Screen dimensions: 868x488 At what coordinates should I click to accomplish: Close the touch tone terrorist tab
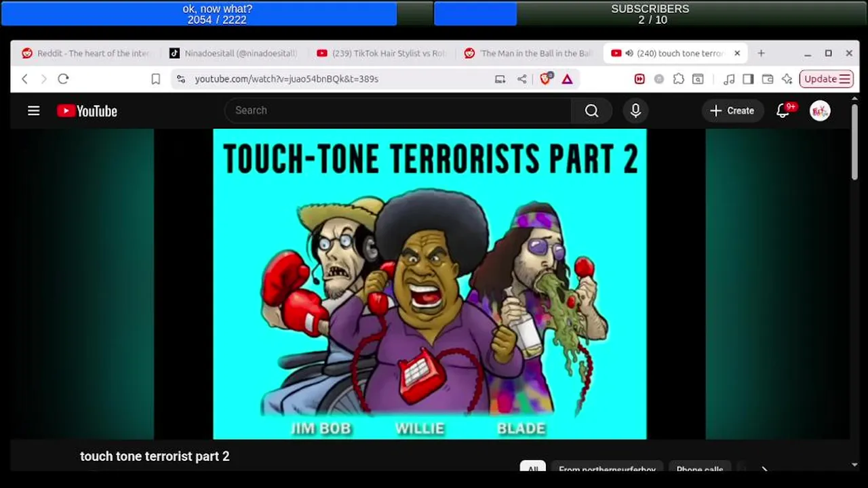click(x=737, y=54)
